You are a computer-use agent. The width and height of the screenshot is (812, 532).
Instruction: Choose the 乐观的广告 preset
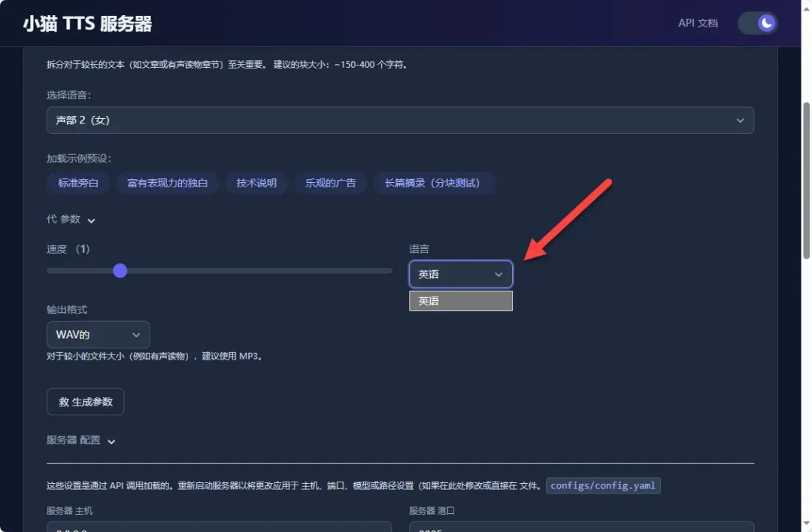pos(330,183)
